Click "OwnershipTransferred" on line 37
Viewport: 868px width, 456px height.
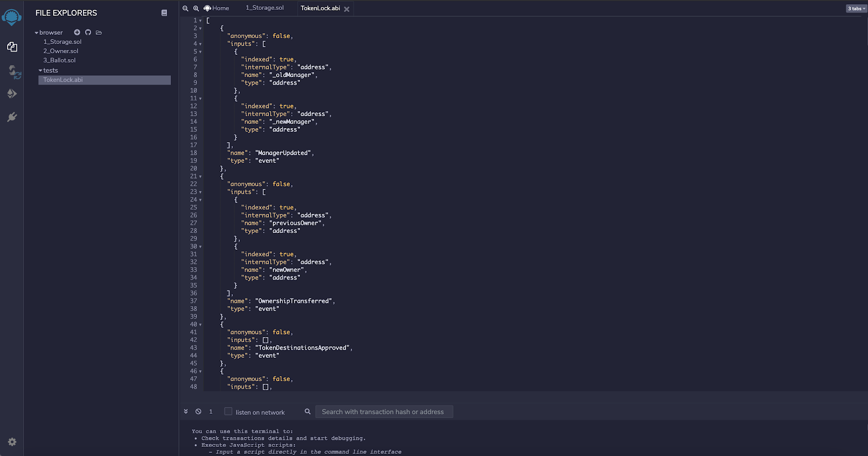(x=294, y=301)
